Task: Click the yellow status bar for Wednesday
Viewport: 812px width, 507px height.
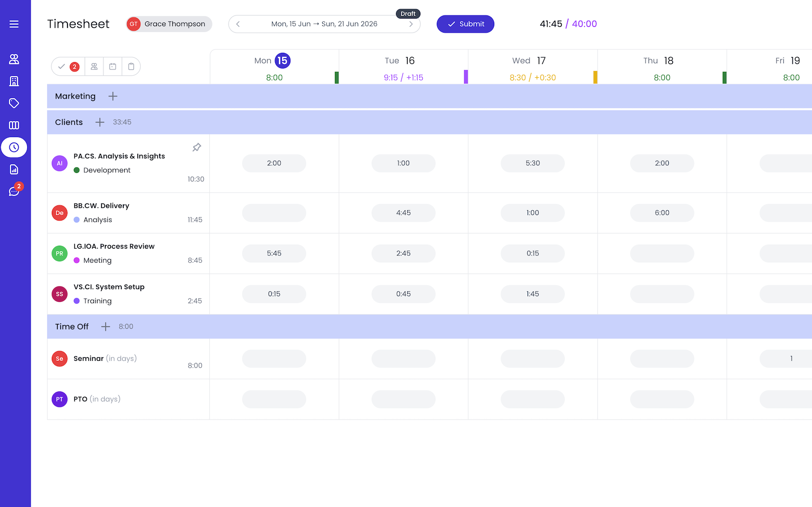Action: 596,77
